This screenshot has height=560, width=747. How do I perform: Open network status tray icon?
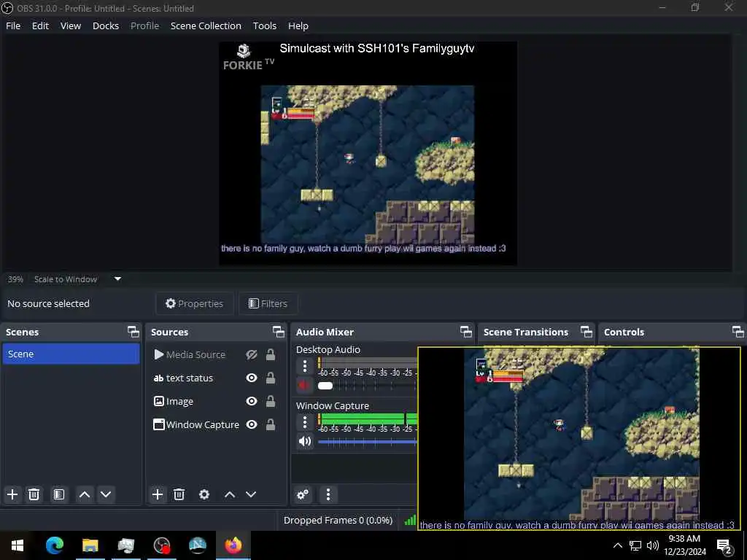point(635,545)
